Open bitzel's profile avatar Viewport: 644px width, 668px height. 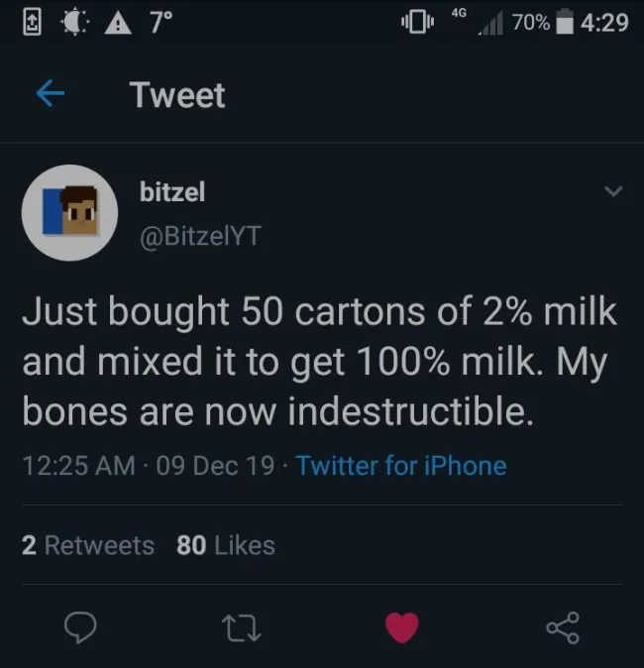click(x=70, y=212)
